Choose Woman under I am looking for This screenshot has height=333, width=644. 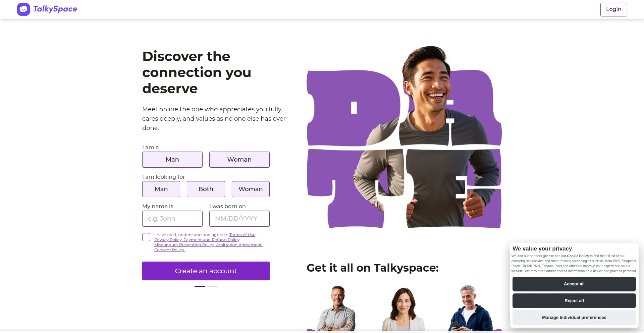[251, 189]
